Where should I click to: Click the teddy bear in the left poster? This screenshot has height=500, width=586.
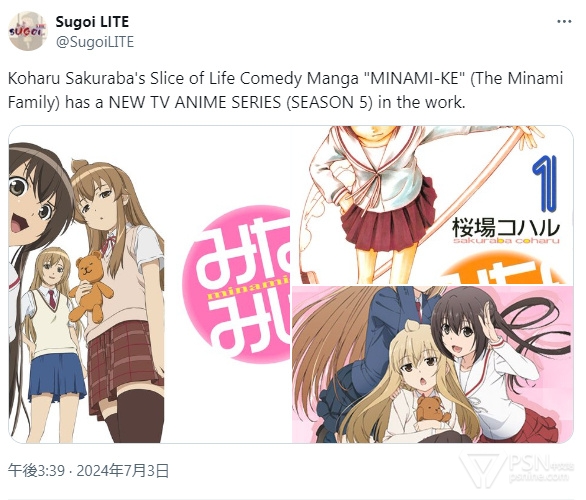[91, 286]
